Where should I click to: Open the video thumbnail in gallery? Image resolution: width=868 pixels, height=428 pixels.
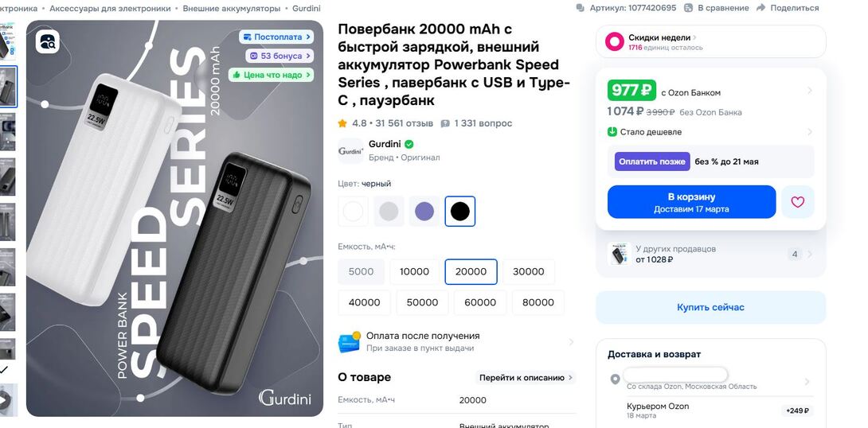tap(8, 400)
